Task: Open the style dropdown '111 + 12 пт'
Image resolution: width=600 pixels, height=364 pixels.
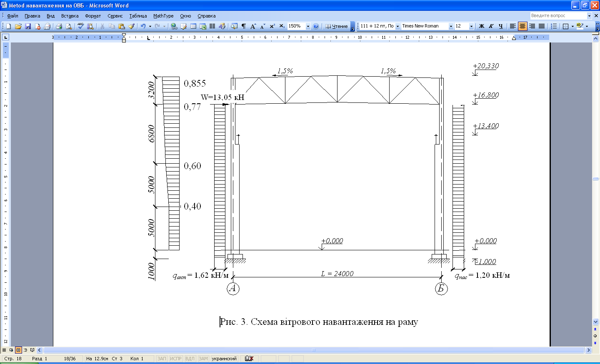Action: [397, 26]
